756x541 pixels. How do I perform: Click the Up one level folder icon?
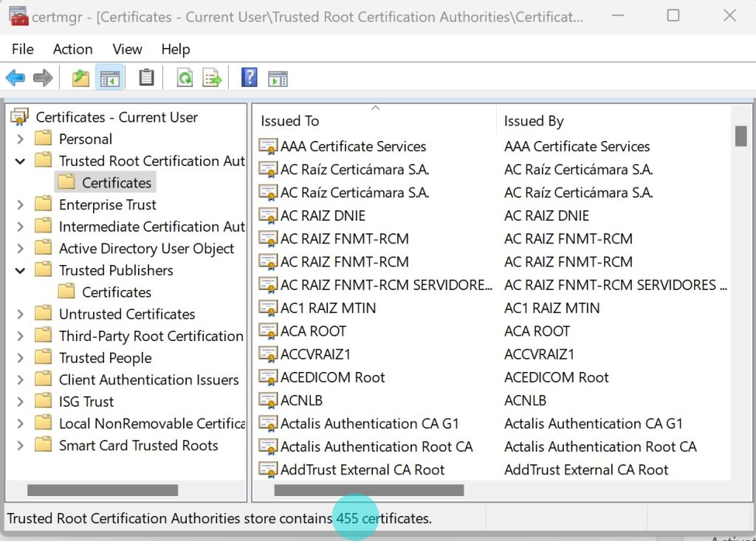coord(80,77)
